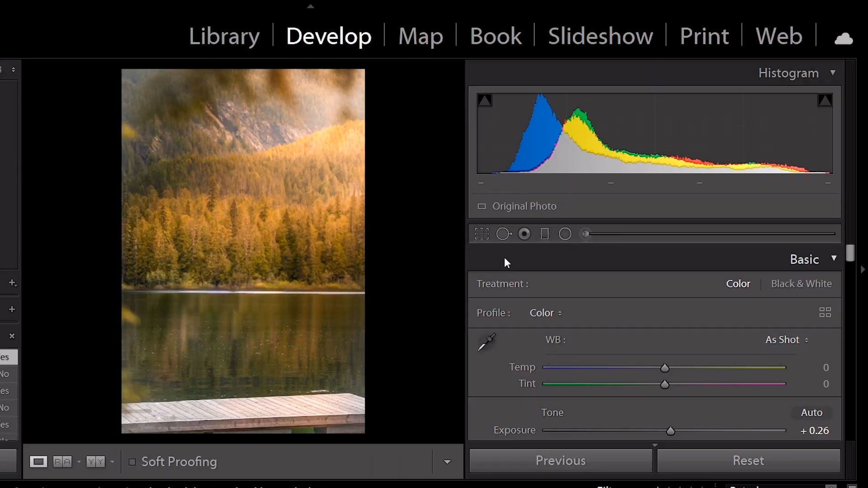Click the Original Photo thumbnail
868x488 pixels.
click(481, 206)
